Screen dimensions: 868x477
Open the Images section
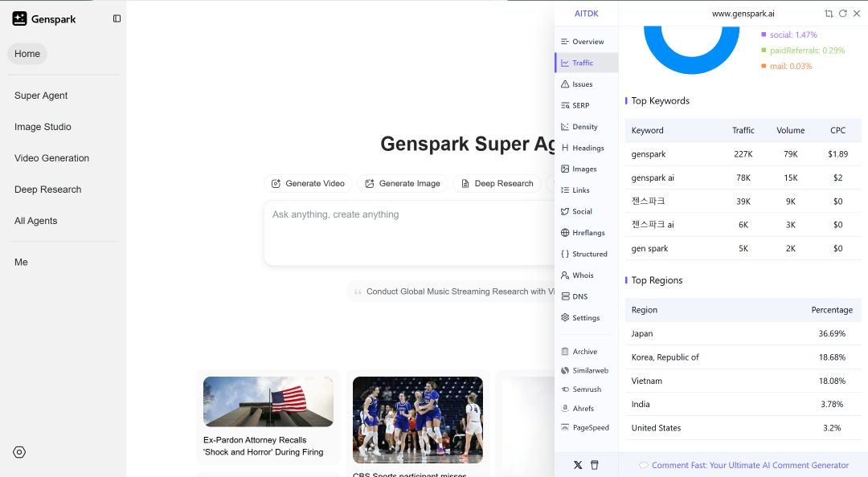coord(586,169)
